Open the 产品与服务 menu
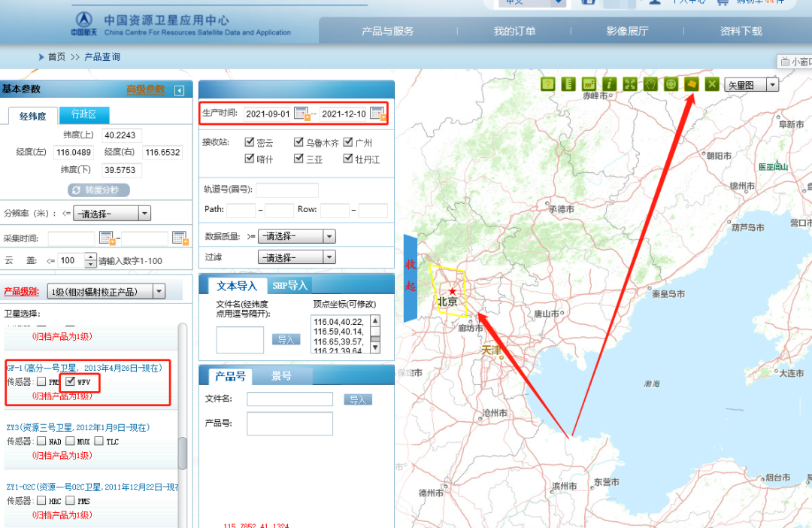This screenshot has width=812, height=528. pyautogui.click(x=387, y=31)
